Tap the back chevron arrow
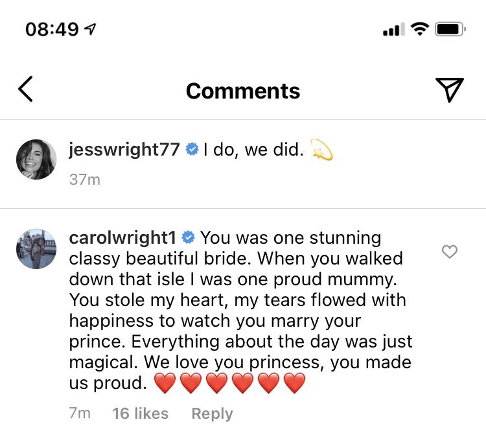This screenshot has width=486, height=448. pyautogui.click(x=25, y=89)
